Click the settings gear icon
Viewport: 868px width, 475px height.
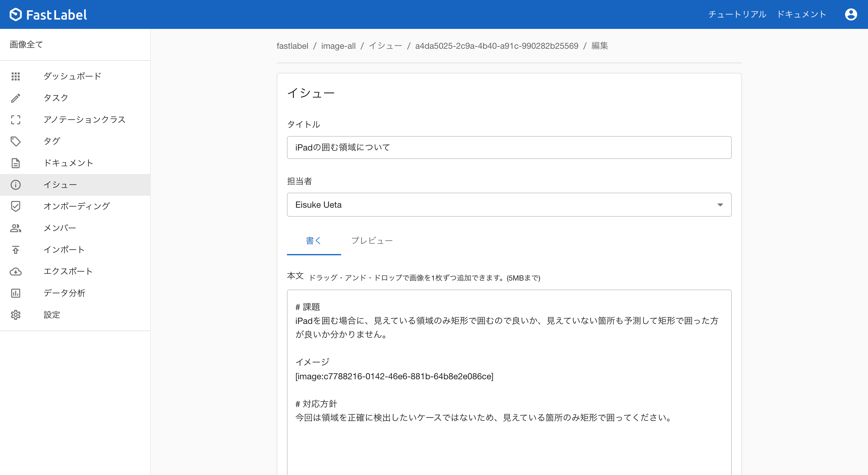15,315
